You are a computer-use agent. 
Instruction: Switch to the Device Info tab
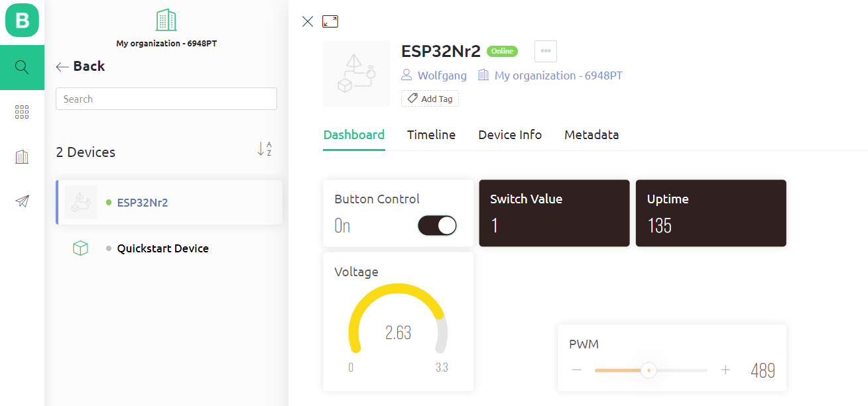510,135
